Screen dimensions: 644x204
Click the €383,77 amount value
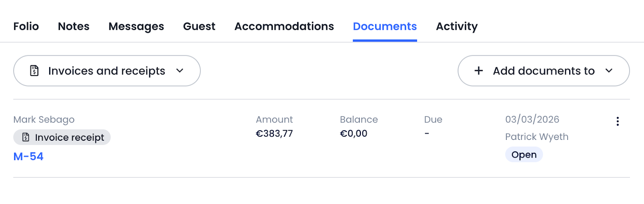point(275,133)
